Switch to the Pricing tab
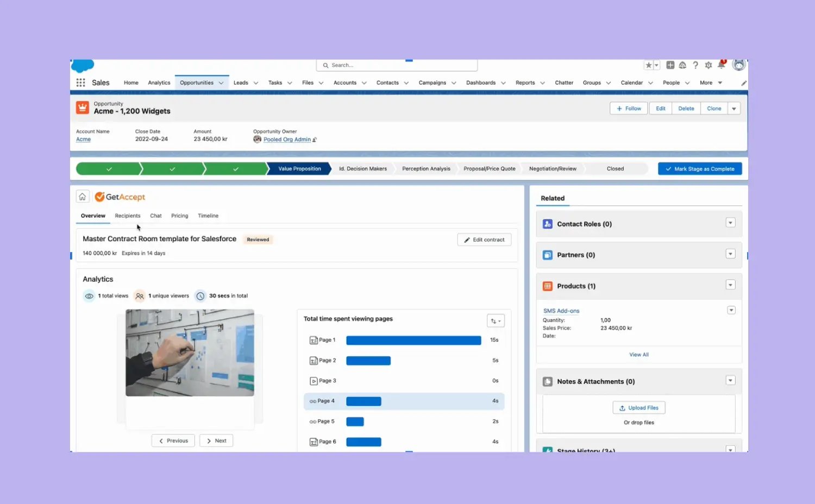 tap(179, 216)
